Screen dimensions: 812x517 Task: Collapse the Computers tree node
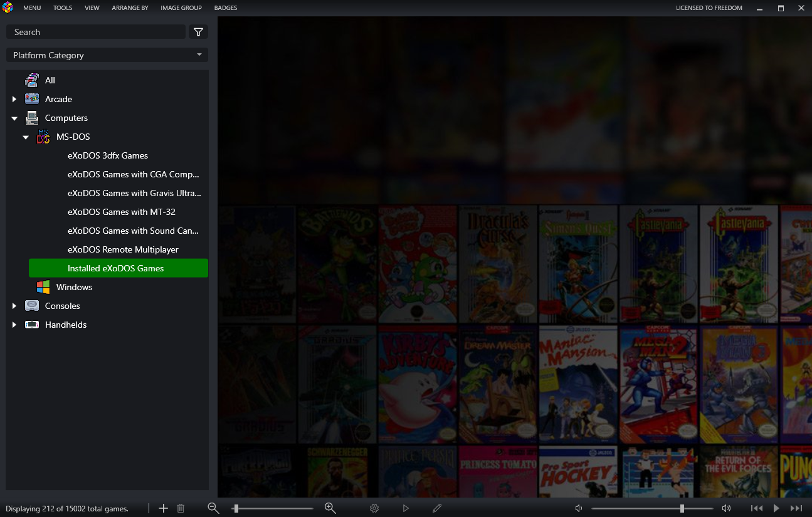14,118
